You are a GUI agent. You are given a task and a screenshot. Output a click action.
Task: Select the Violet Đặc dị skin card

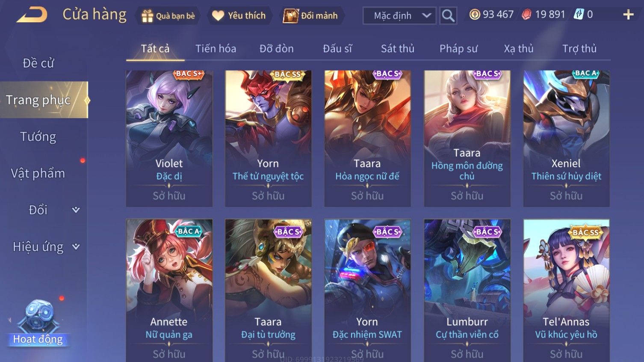coord(169,139)
